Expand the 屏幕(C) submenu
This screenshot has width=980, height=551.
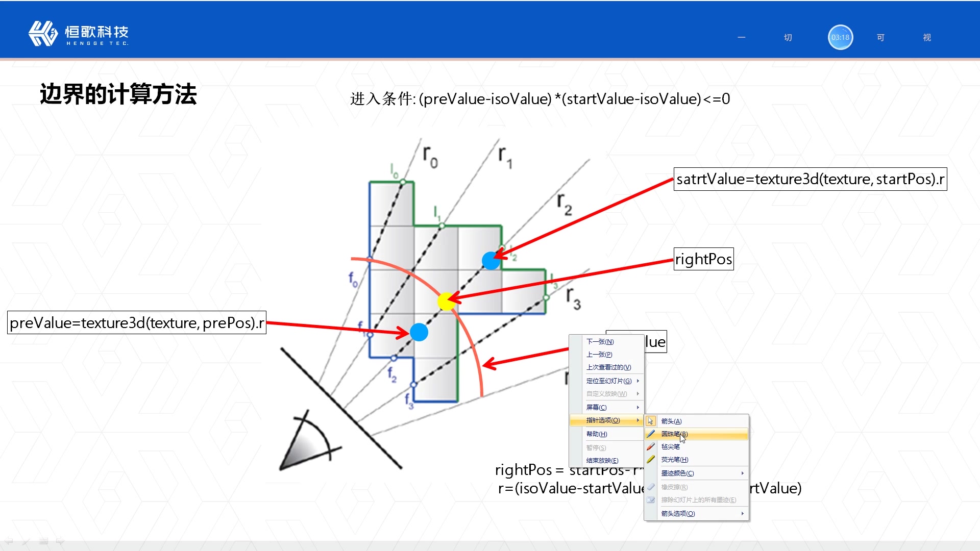(607, 408)
